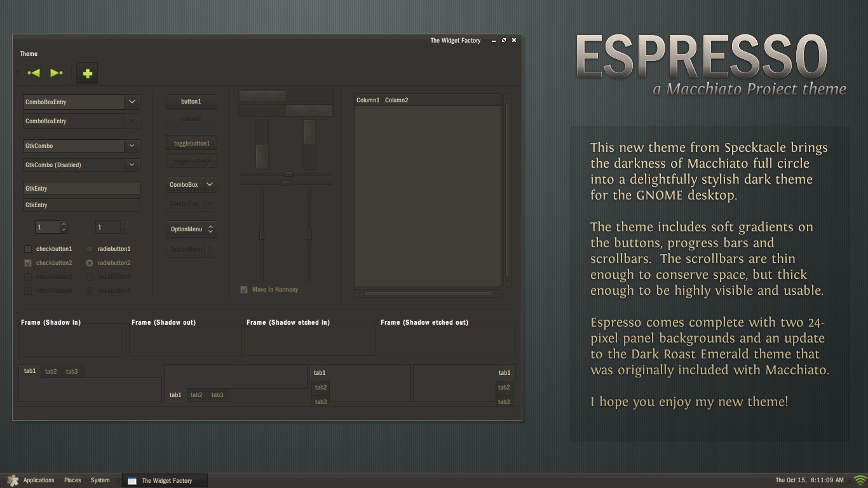Switch to tab2 in left-tabbed notebook

coord(321,388)
